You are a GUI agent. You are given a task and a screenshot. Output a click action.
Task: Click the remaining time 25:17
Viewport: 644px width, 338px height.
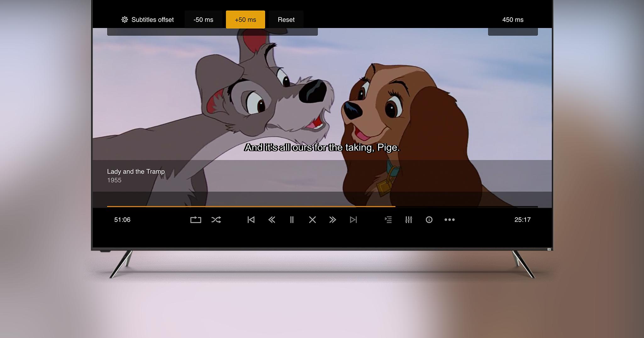[x=523, y=220]
